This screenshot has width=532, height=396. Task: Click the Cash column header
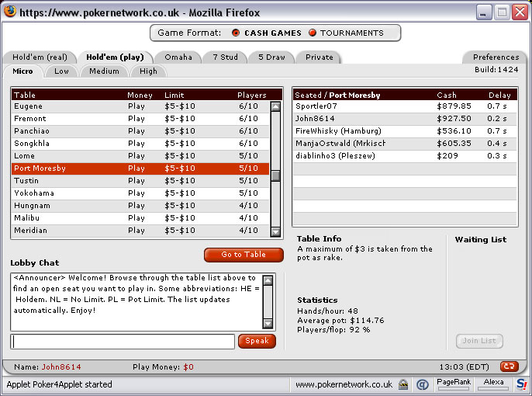tap(447, 95)
